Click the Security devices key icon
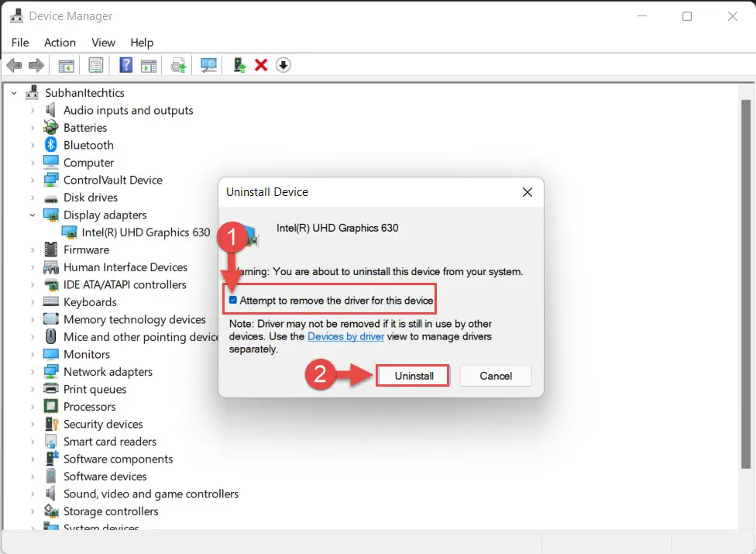 (51, 424)
